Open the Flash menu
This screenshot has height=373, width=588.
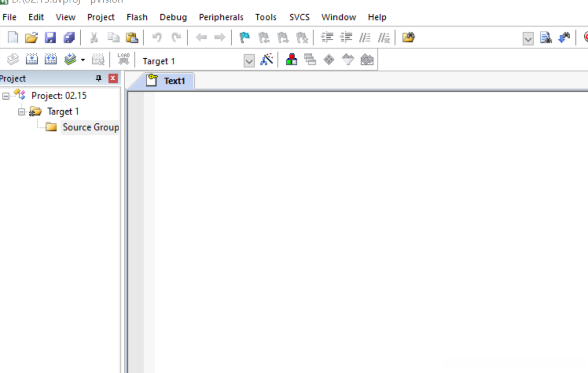point(137,17)
